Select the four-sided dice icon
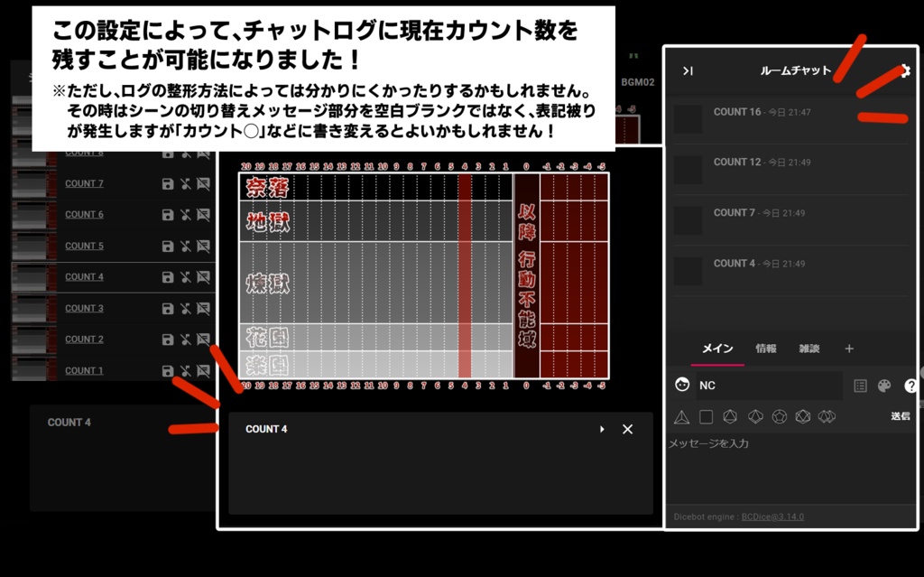The image size is (924, 577). pyautogui.click(x=681, y=415)
